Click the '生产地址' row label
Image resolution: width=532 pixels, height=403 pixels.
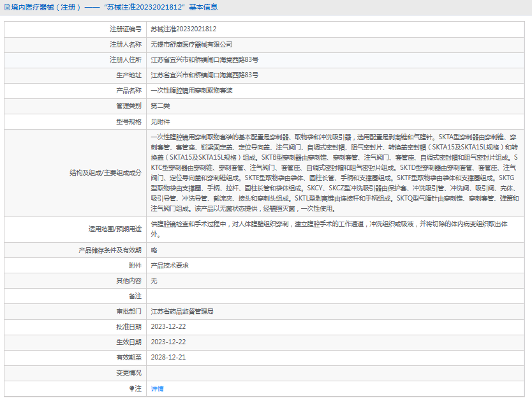pyautogui.click(x=129, y=75)
